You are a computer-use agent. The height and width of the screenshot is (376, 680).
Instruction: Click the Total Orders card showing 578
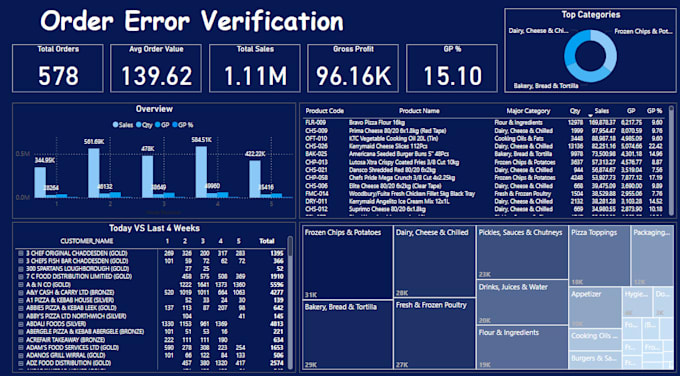pos(58,68)
